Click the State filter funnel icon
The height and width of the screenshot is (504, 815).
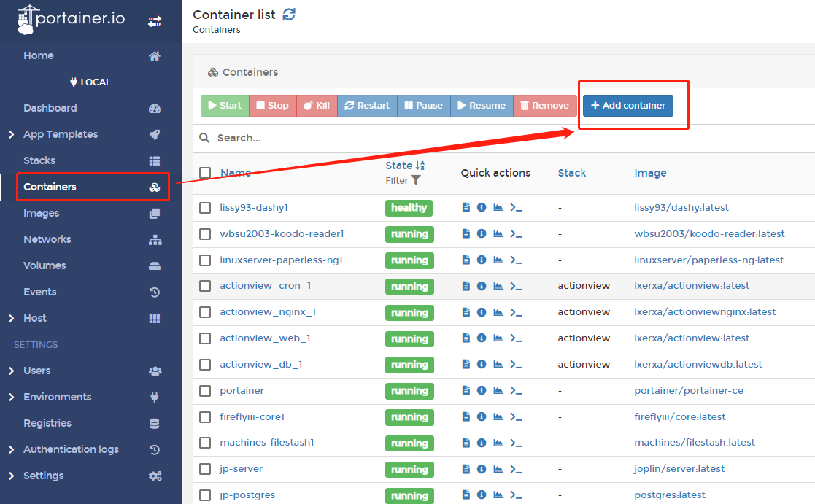click(x=416, y=180)
